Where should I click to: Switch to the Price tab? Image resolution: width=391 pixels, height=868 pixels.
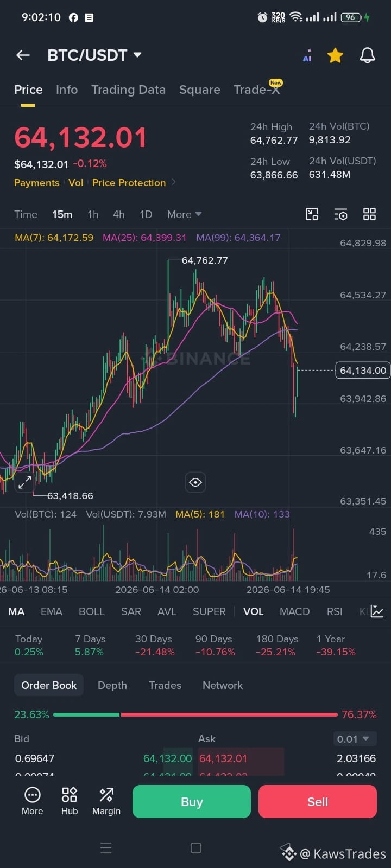coord(28,90)
